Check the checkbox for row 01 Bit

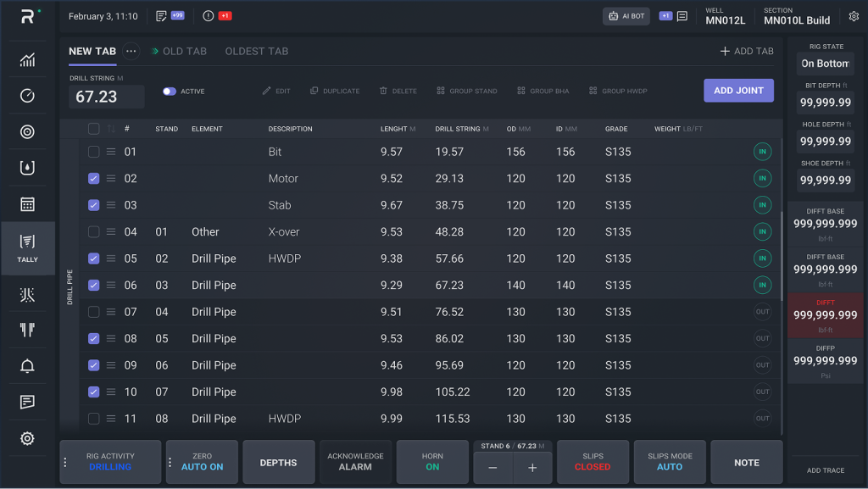93,152
